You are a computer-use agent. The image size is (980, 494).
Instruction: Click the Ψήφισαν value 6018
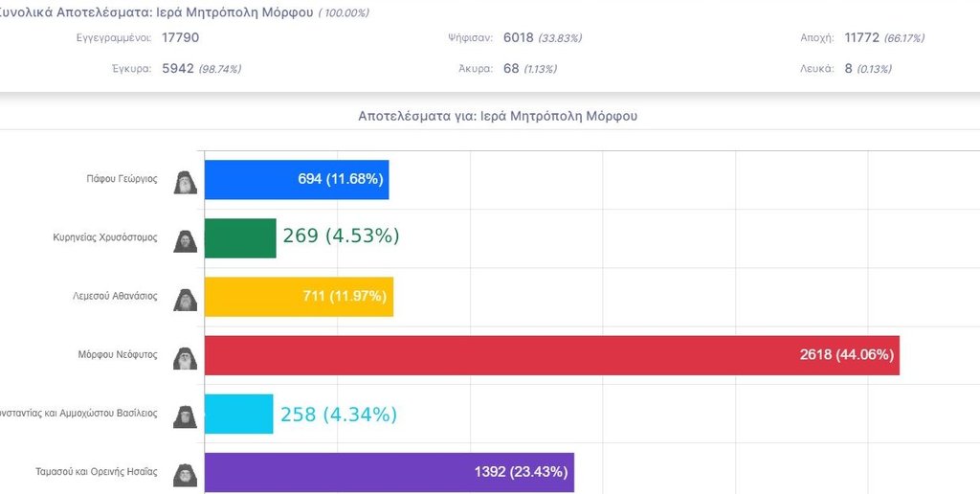[x=519, y=37]
